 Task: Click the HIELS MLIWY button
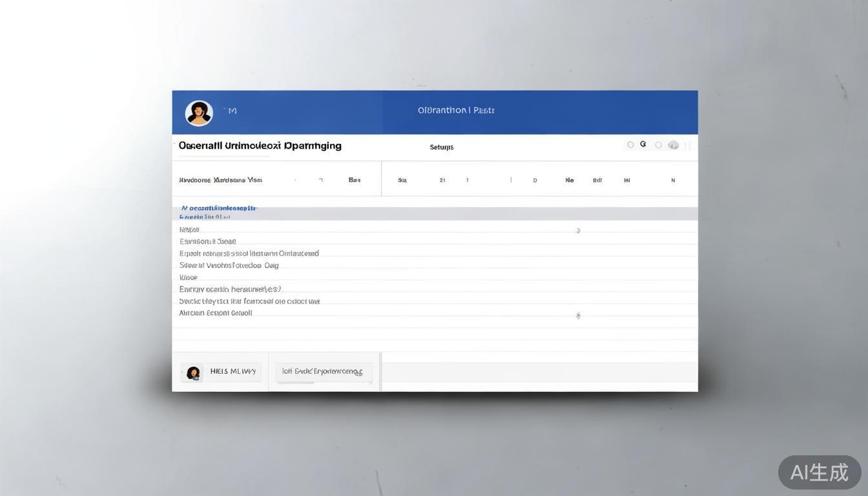[x=232, y=372]
